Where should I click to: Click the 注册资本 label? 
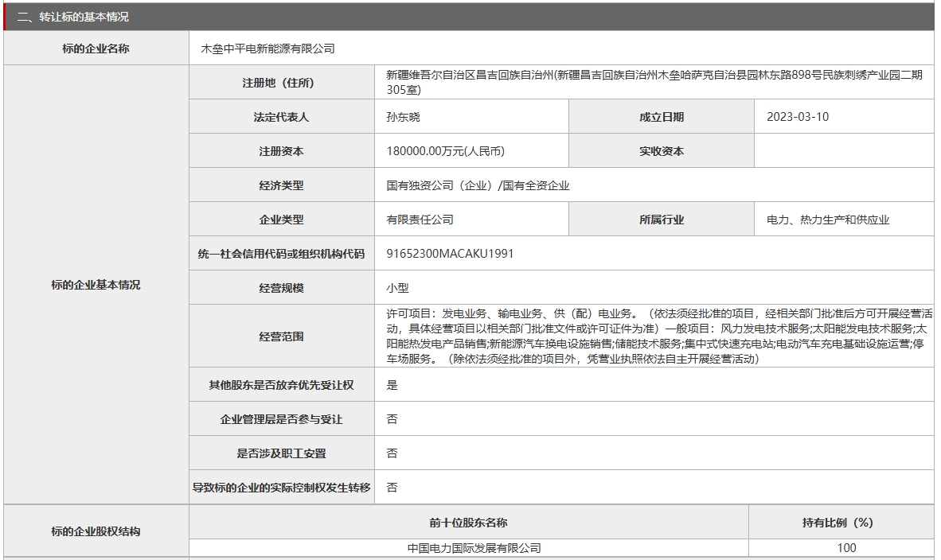[282, 151]
